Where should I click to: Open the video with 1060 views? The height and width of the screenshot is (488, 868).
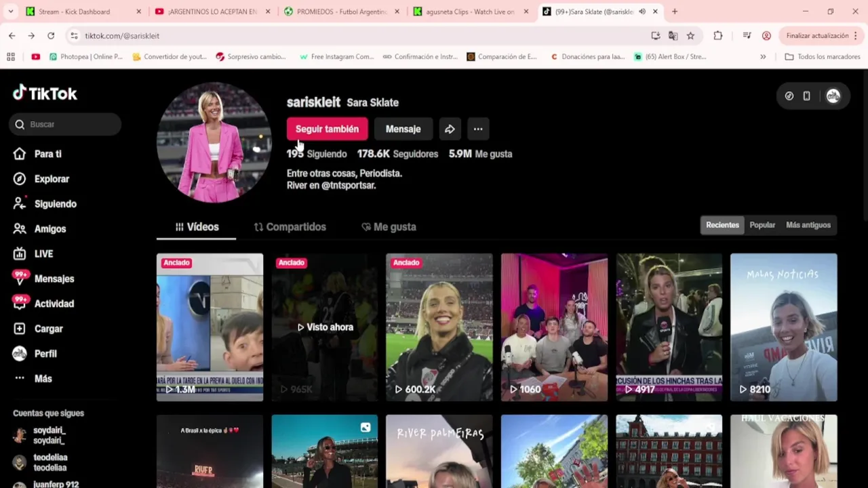[x=554, y=327]
